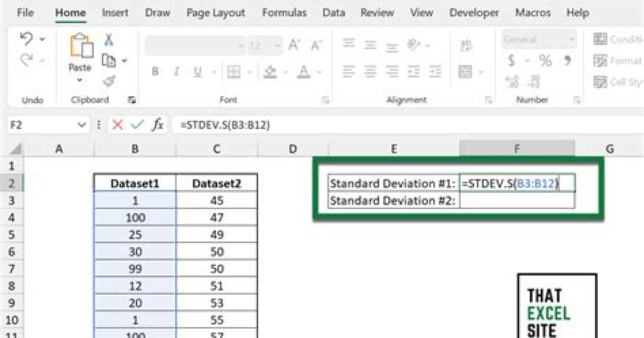Click the cell containing 99
This screenshot has height=338, width=644.
[x=135, y=269]
